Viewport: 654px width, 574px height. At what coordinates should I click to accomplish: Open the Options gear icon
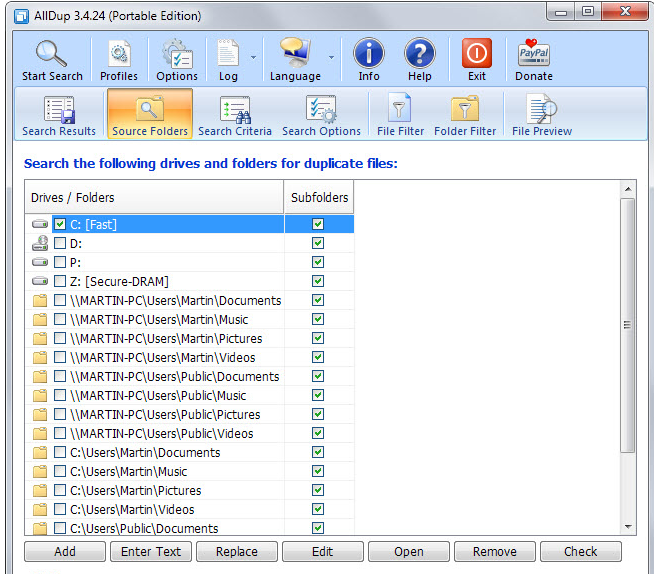click(x=177, y=55)
